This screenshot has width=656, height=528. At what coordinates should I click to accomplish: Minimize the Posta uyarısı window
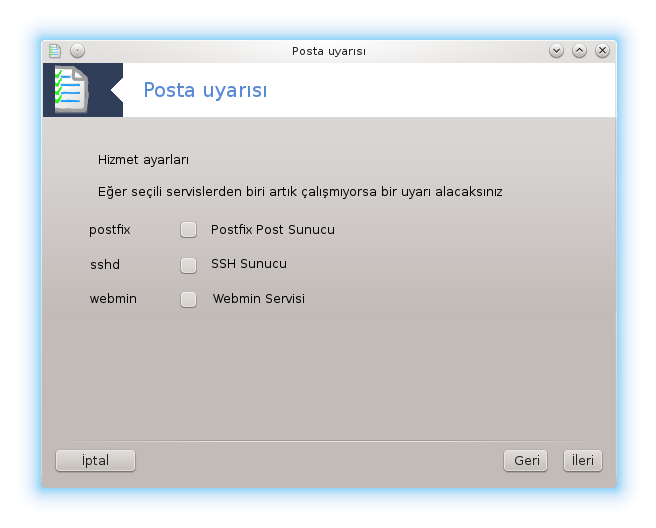coord(556,51)
